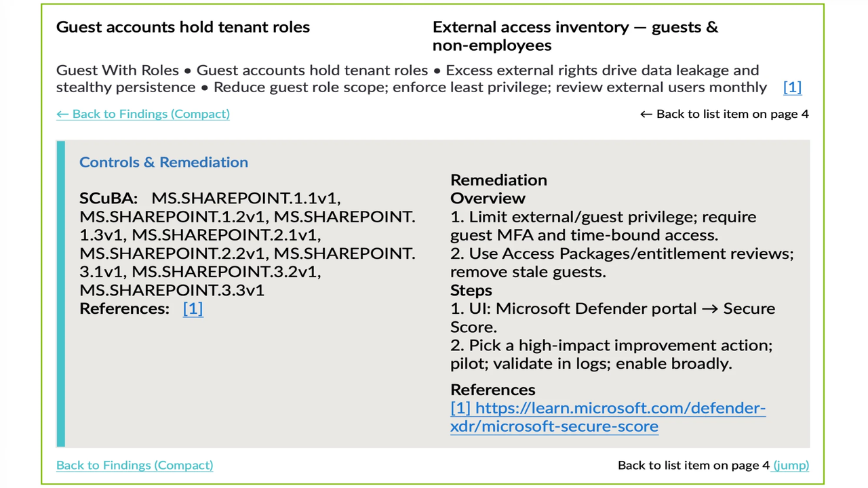Click the bottom "Back to Findings (Compact)" link
This screenshot has width=868, height=488.
[x=134, y=465]
